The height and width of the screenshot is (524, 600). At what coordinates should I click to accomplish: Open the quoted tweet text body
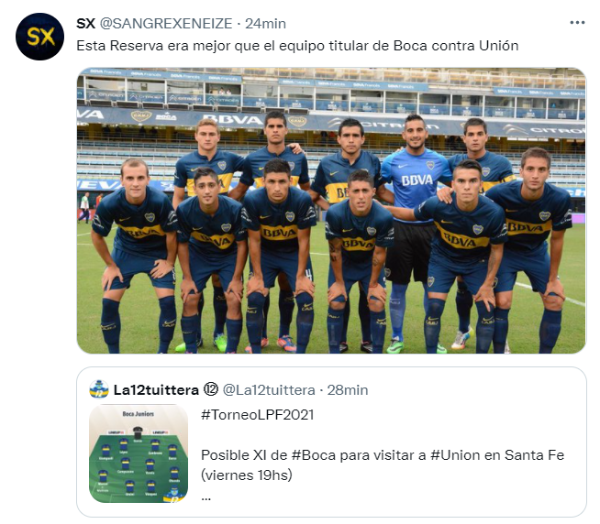[x=383, y=455]
